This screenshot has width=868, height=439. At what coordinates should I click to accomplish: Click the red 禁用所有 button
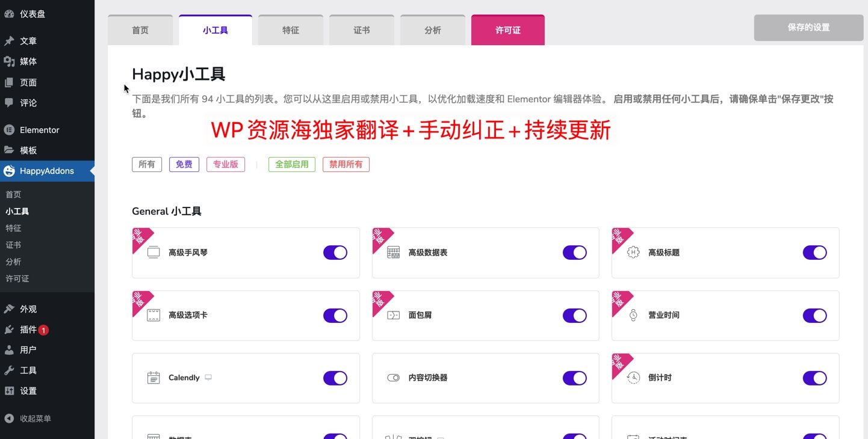coord(346,164)
